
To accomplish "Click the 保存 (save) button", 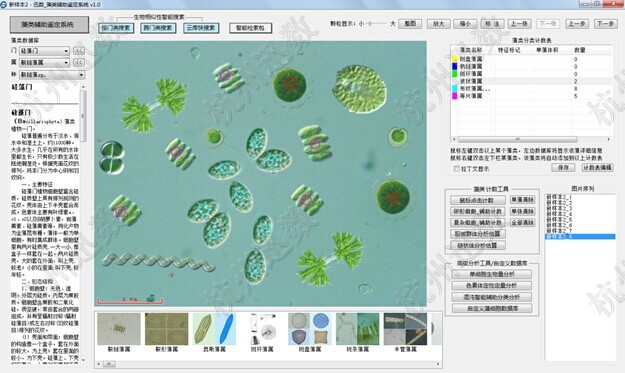I will click(563, 167).
